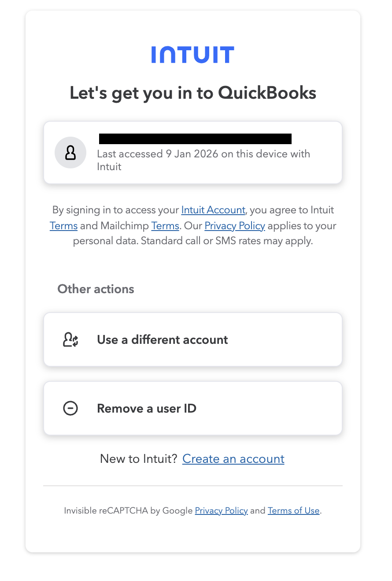This screenshot has height=581, width=392.
Task: Click the user avatar icon on saved account
Action: pos(70,153)
